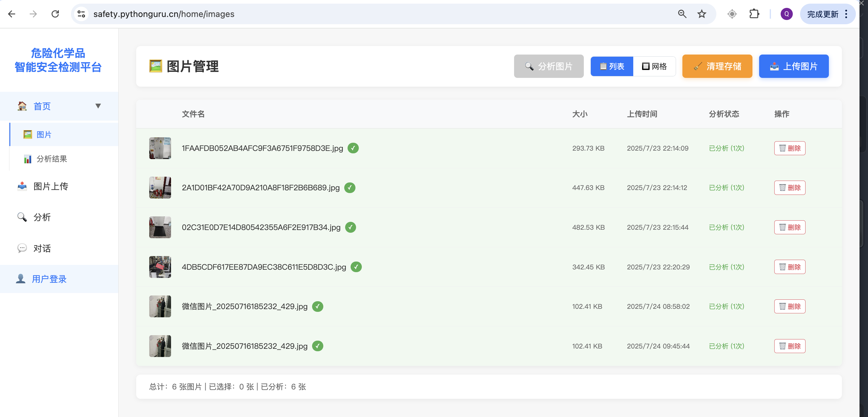Click green checkmark next to 1FAAFDB052AB4AFC9F3A6751F9758D3E.jpg
Viewport: 868px width, 417px height.
coord(353,148)
